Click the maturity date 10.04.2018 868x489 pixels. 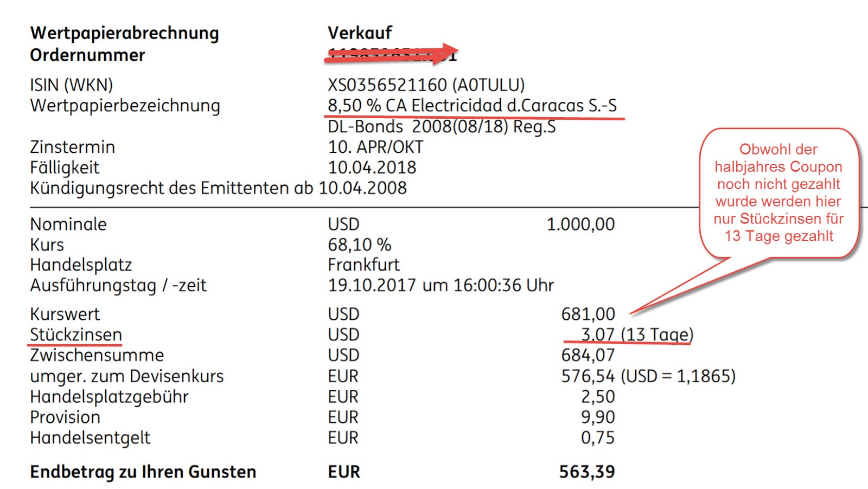click(x=372, y=168)
